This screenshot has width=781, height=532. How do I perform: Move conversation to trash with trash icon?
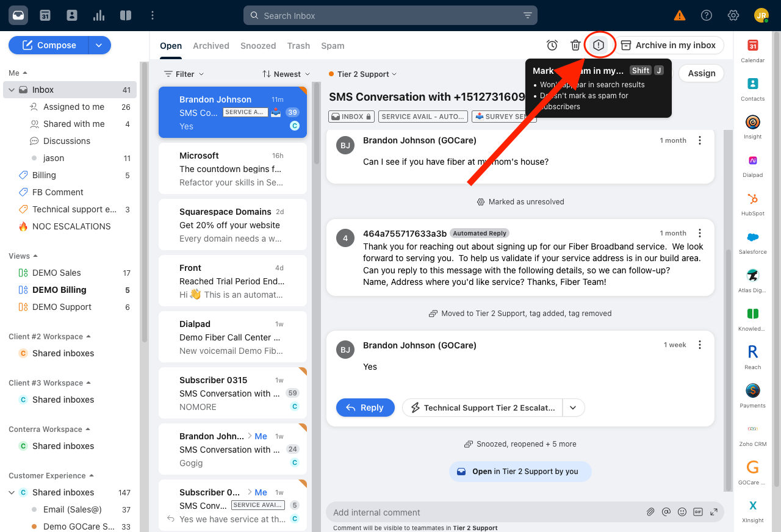click(575, 45)
